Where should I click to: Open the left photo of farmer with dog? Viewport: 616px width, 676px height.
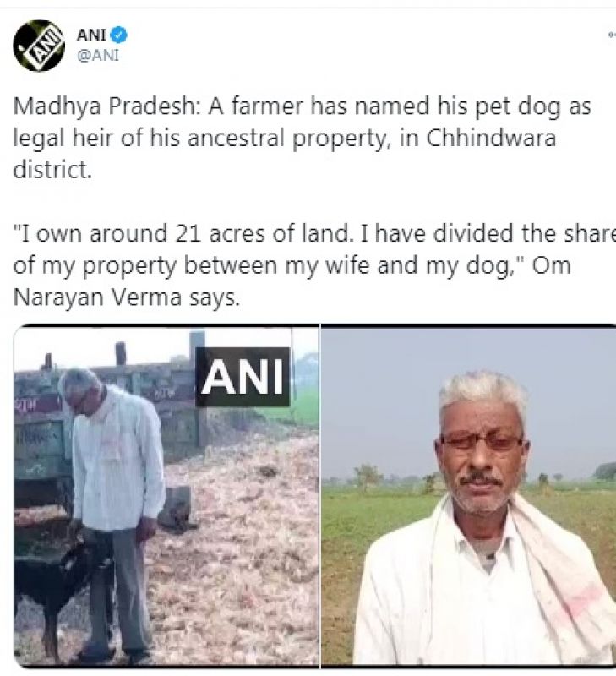[166, 496]
